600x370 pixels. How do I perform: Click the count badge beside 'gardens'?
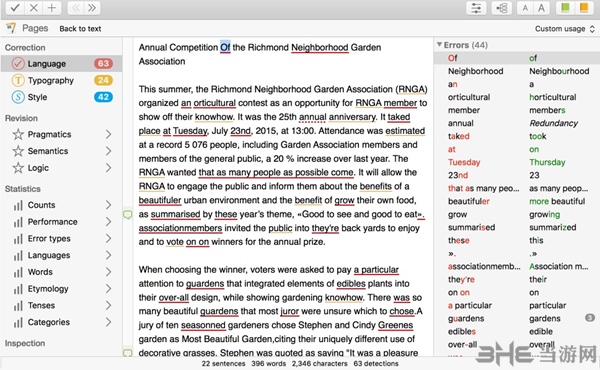coord(590,318)
